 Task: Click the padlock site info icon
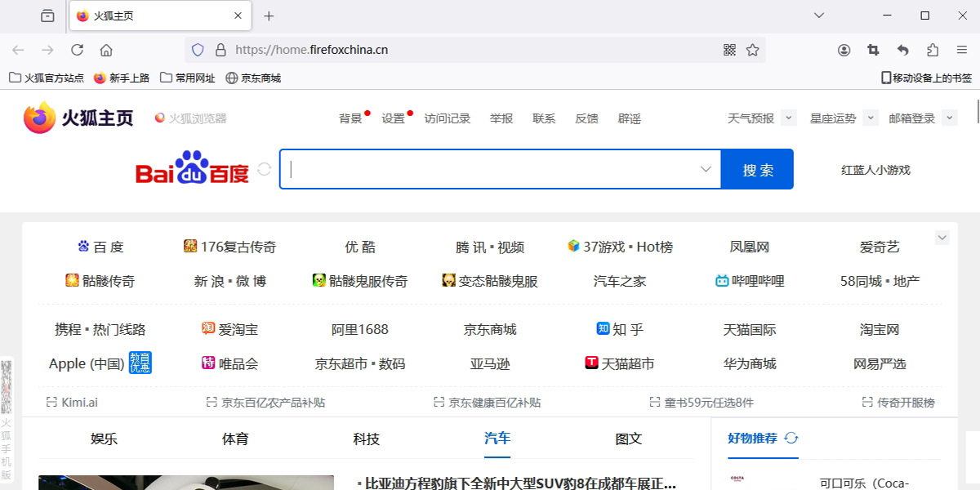(220, 50)
